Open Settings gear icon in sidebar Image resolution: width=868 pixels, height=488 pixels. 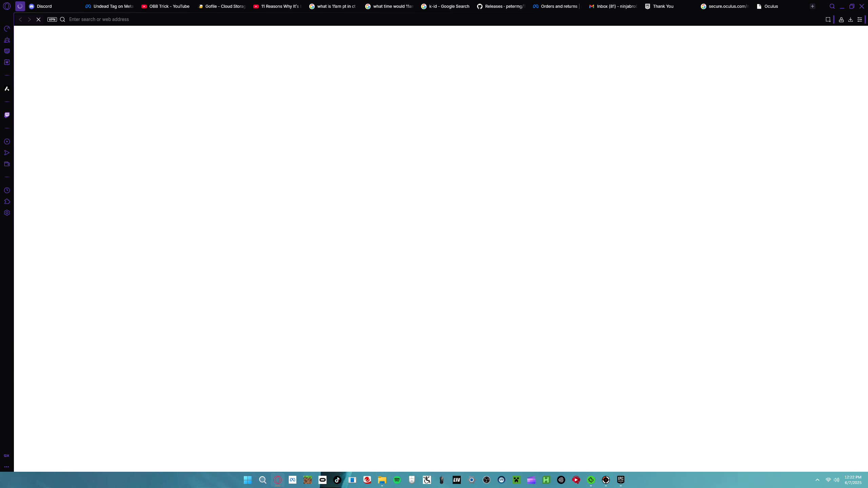(7, 213)
